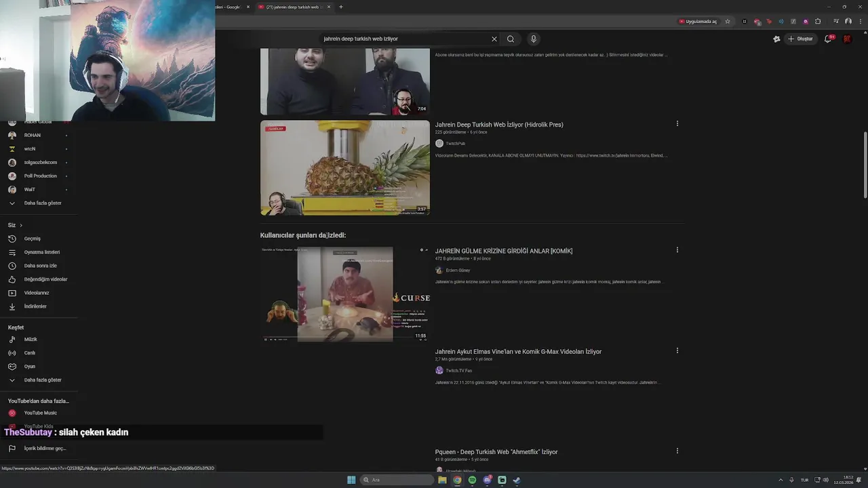Viewport: 868px width, 488px height.
Task: Play the CURSE laughing video thumbnail
Action: (345, 294)
